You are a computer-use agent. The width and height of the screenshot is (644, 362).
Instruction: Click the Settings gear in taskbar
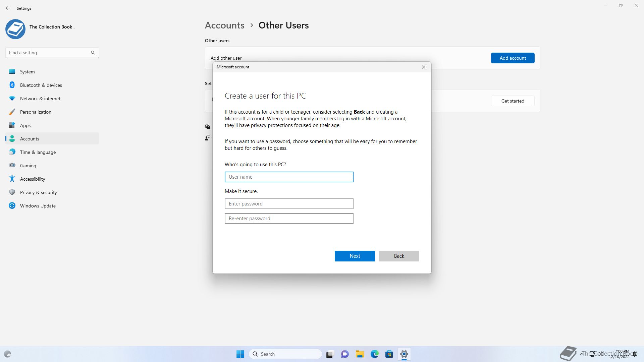(x=404, y=354)
